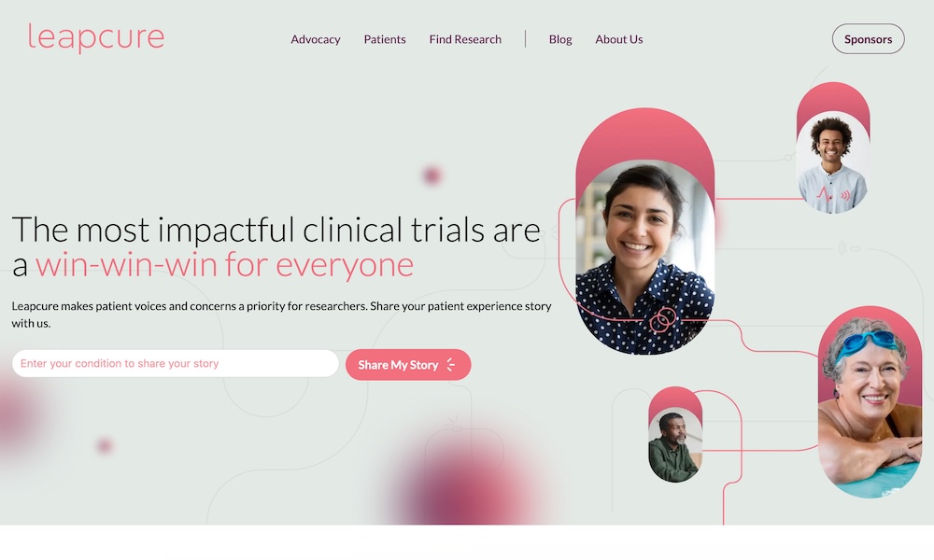934x560 pixels.
Task: Click the heartbeat pulse icon on man's shirt
Action: (824, 195)
